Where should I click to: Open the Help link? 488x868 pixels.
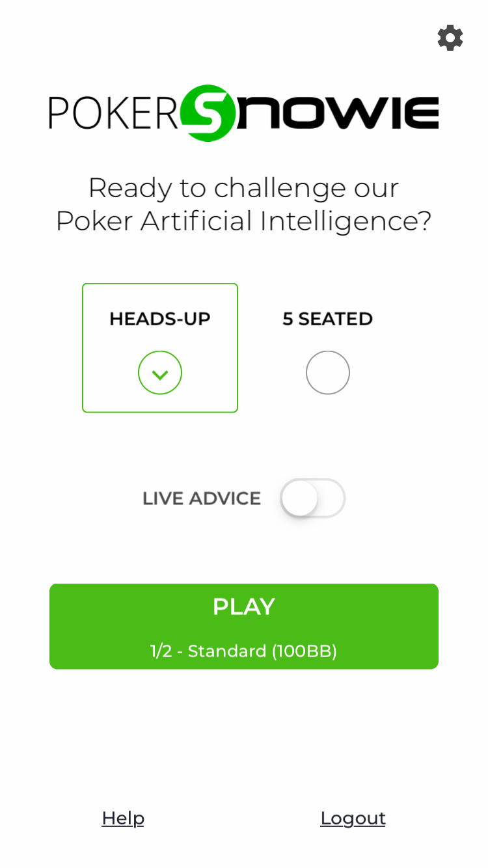123,818
